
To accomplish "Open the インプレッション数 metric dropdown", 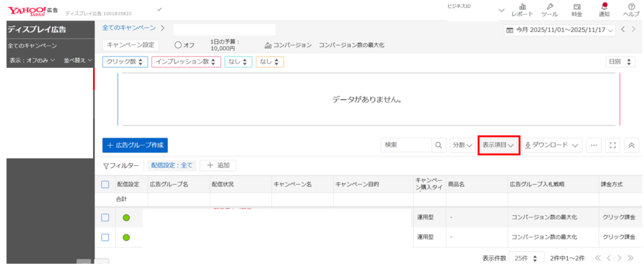I will coord(186,62).
